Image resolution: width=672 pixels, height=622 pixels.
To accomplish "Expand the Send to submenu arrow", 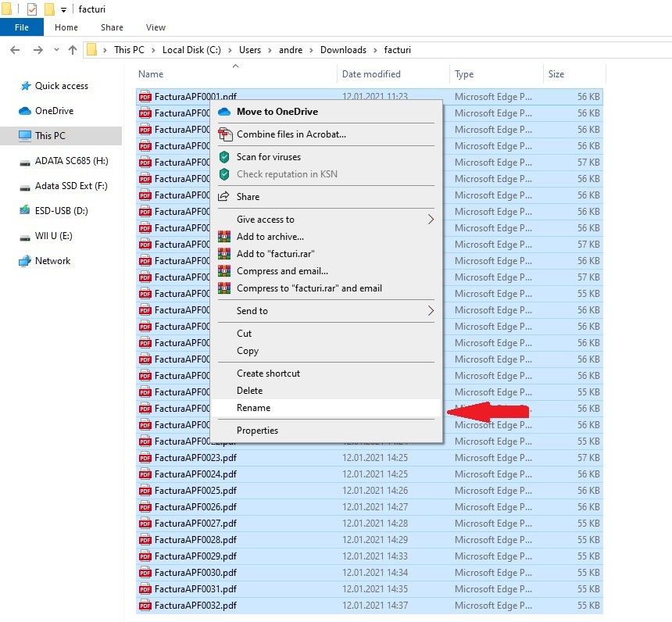I will [431, 311].
